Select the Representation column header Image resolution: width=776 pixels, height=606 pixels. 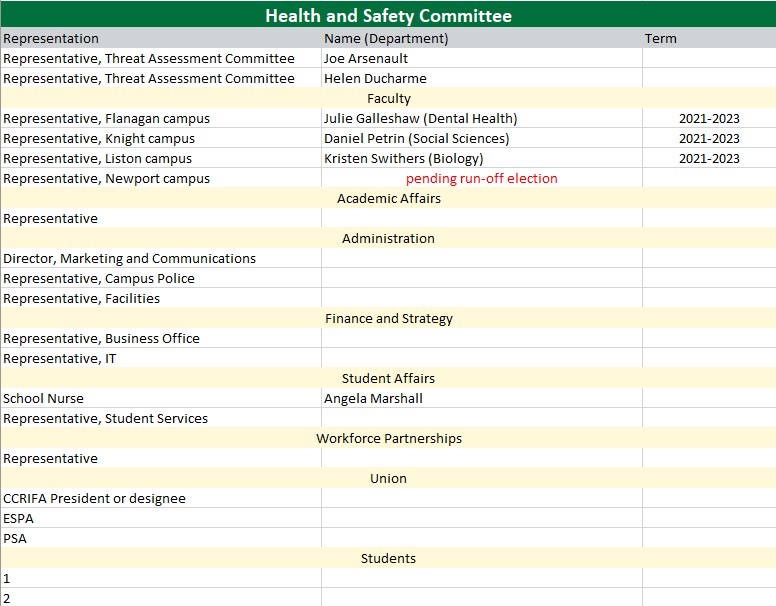(x=51, y=38)
